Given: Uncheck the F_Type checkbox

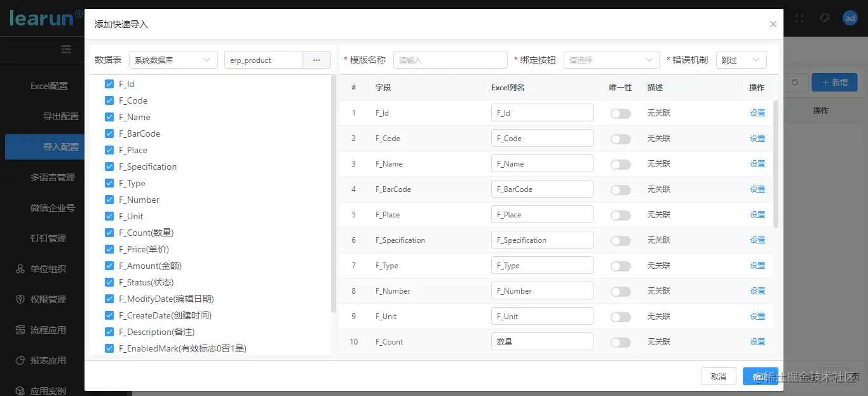Looking at the screenshot, I should coord(109,183).
